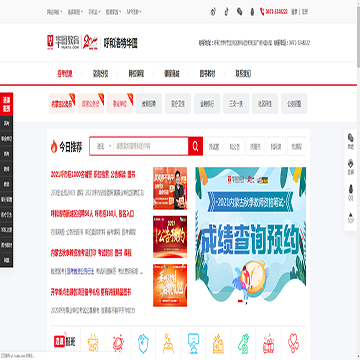Expand the second top-bar dropdown menu
The width and height of the screenshot is (360, 360).
coord(75,12)
